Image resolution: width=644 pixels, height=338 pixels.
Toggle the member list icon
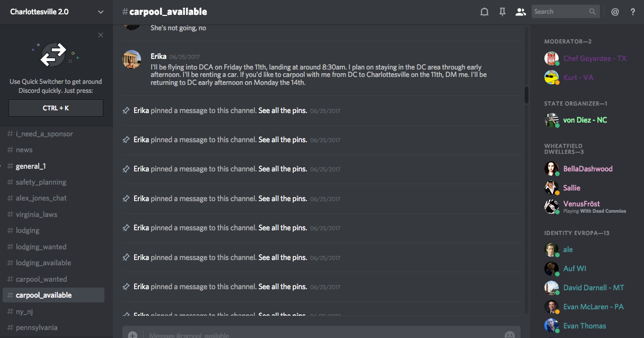pyautogui.click(x=521, y=12)
